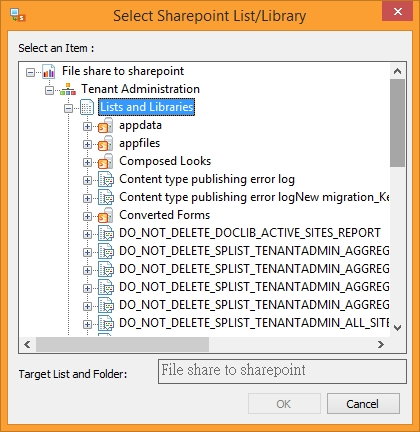Click the Converted Forms library icon

tap(105, 216)
